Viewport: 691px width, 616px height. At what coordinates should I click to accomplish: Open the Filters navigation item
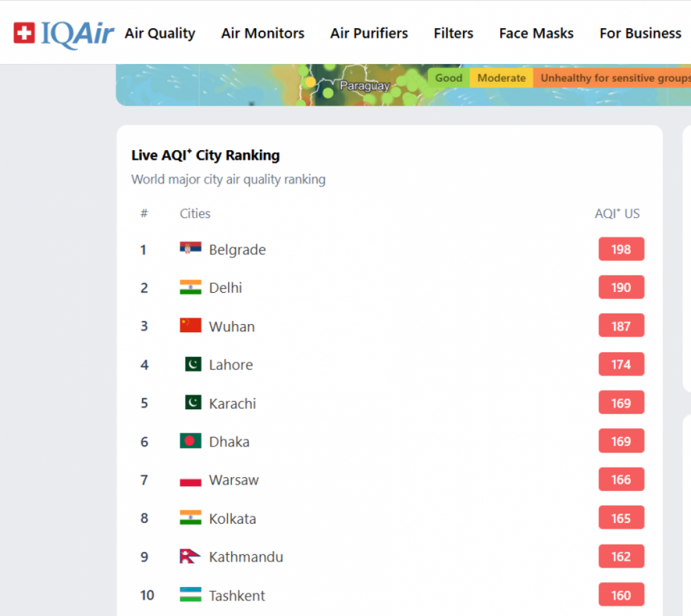(453, 33)
